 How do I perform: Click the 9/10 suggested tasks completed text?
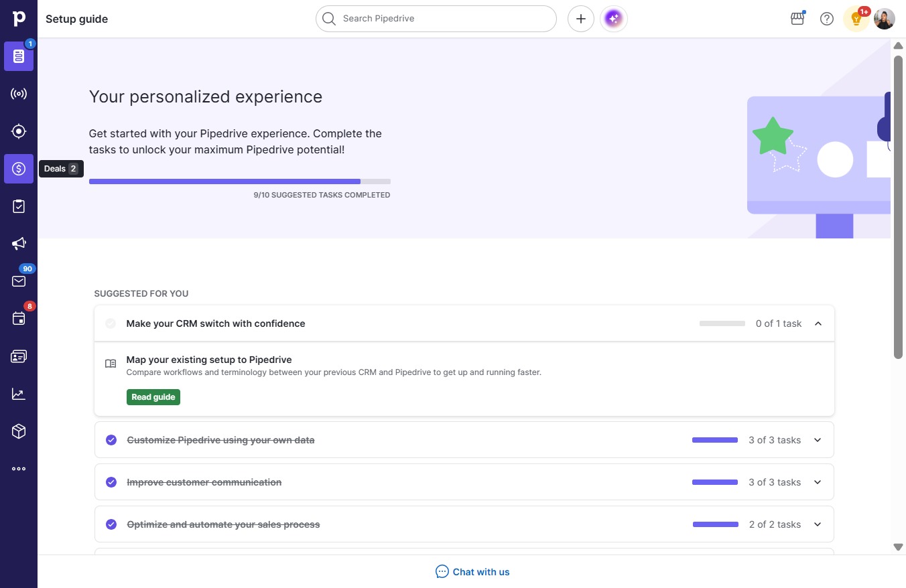322,195
